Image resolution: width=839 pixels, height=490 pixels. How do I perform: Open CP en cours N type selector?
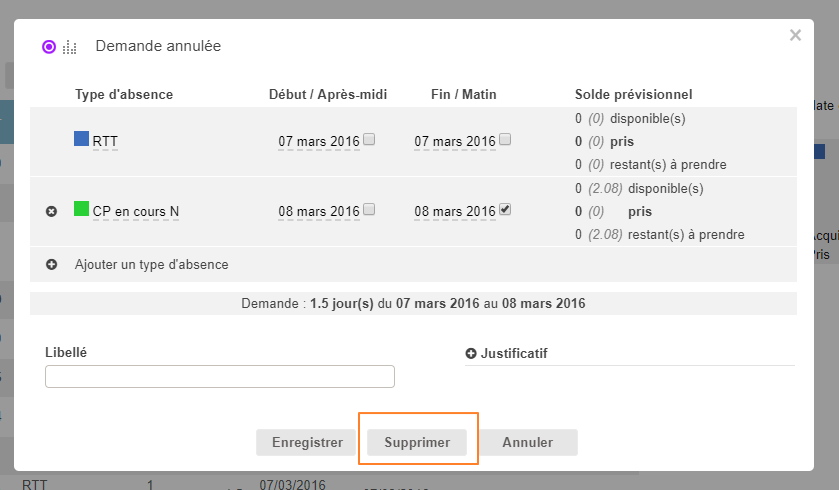(x=136, y=212)
